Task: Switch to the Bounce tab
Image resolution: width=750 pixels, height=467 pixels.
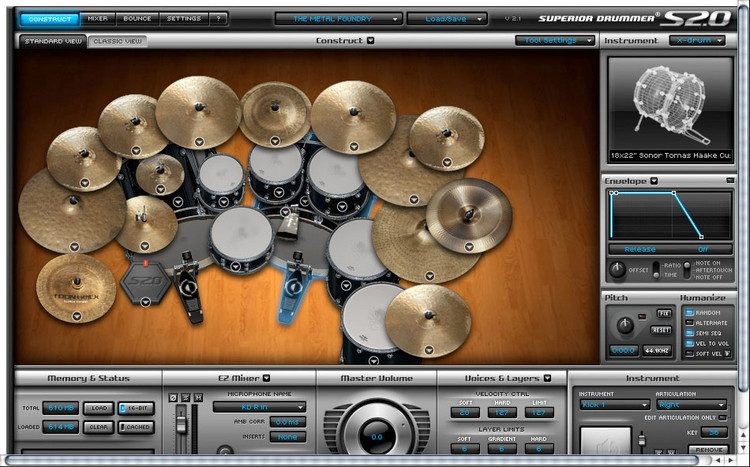Action: tap(137, 19)
